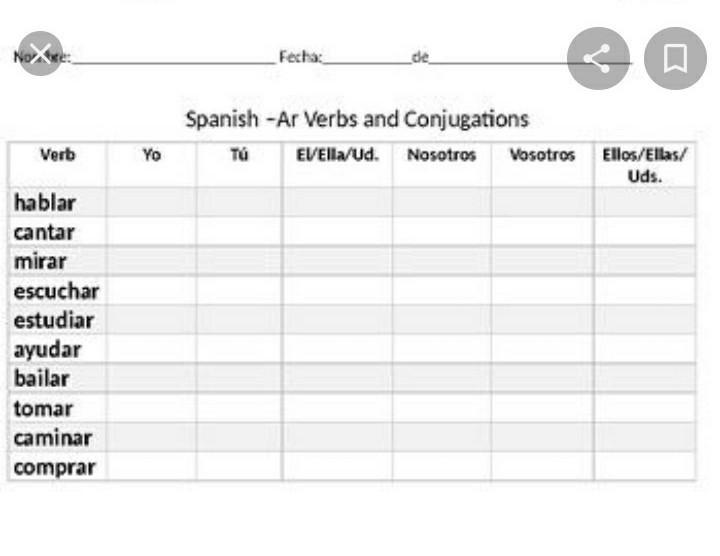Click the 'Tú' column header
720x556 pixels.
pyautogui.click(x=239, y=155)
